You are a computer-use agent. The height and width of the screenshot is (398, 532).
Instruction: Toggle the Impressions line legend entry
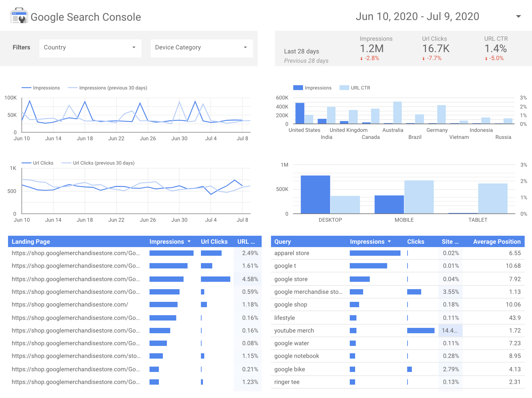41,88
